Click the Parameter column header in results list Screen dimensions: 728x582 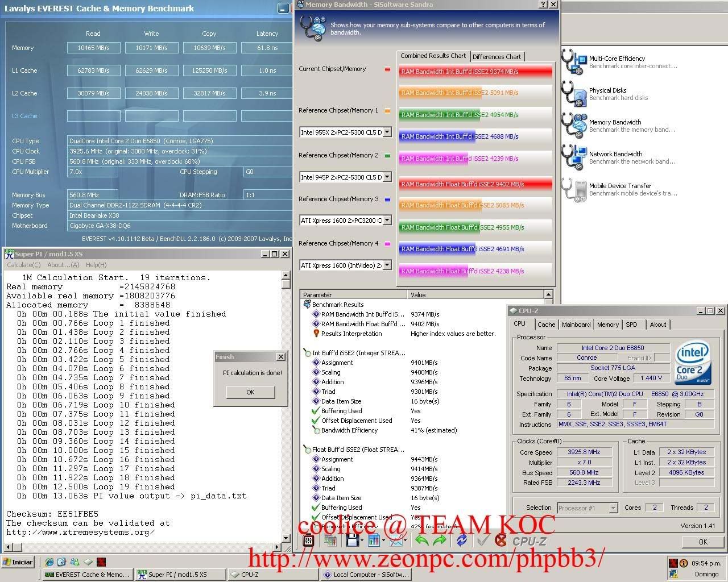354,295
